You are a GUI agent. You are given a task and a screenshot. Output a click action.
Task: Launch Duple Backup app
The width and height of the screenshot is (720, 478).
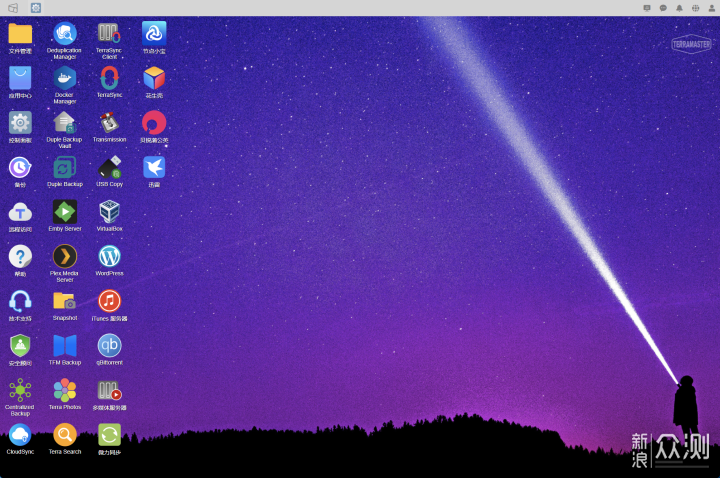[65, 167]
